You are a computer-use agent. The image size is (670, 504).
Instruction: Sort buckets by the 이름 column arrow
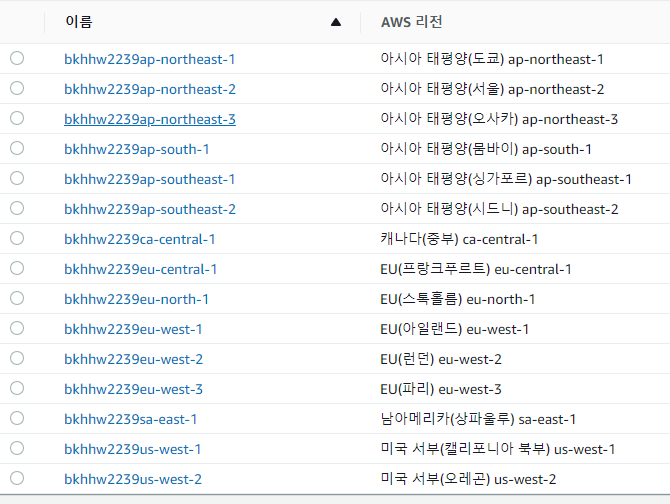336,22
